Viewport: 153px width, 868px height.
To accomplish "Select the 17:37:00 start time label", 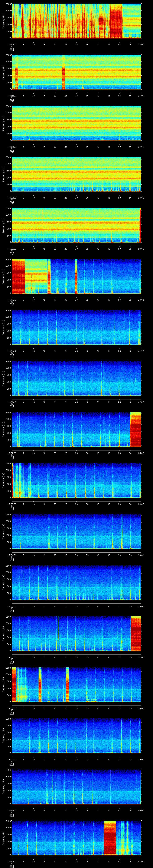I will click(x=12, y=708).
